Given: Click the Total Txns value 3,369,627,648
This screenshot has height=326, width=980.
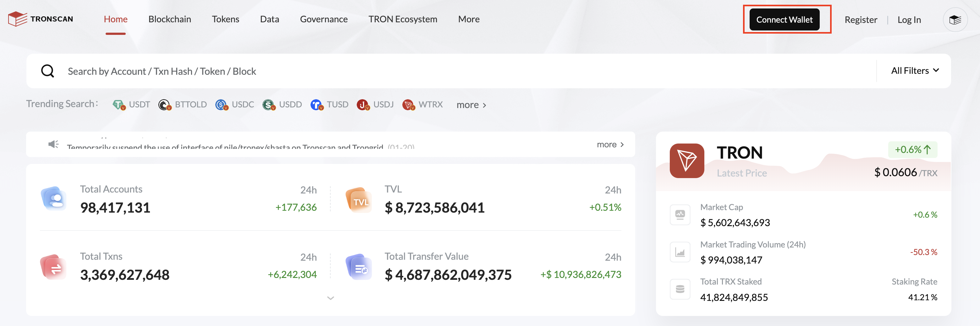Looking at the screenshot, I should pos(125,275).
